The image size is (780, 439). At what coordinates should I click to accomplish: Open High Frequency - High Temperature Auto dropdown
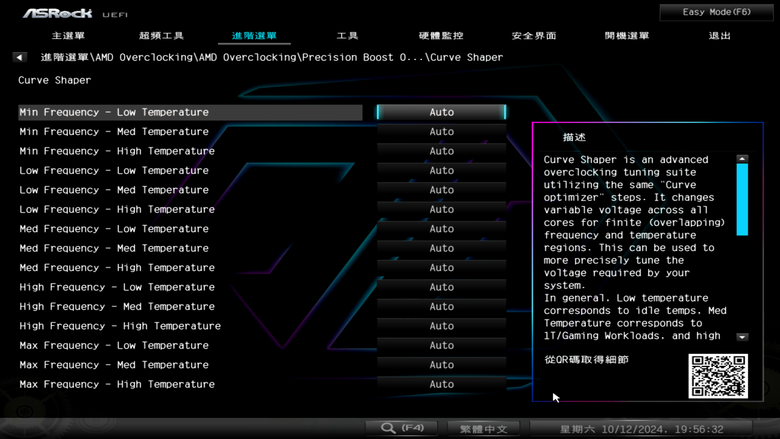[x=442, y=326]
